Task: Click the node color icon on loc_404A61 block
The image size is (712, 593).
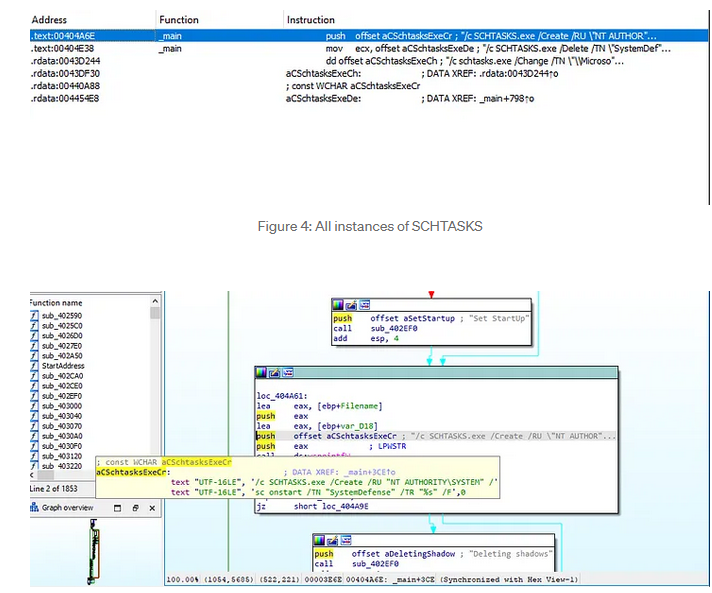Action: click(x=262, y=372)
